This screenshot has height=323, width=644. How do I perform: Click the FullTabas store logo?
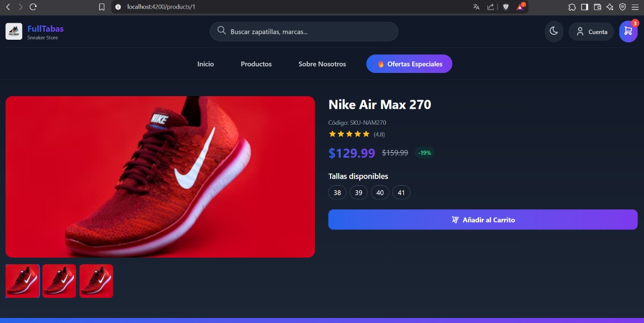14,31
